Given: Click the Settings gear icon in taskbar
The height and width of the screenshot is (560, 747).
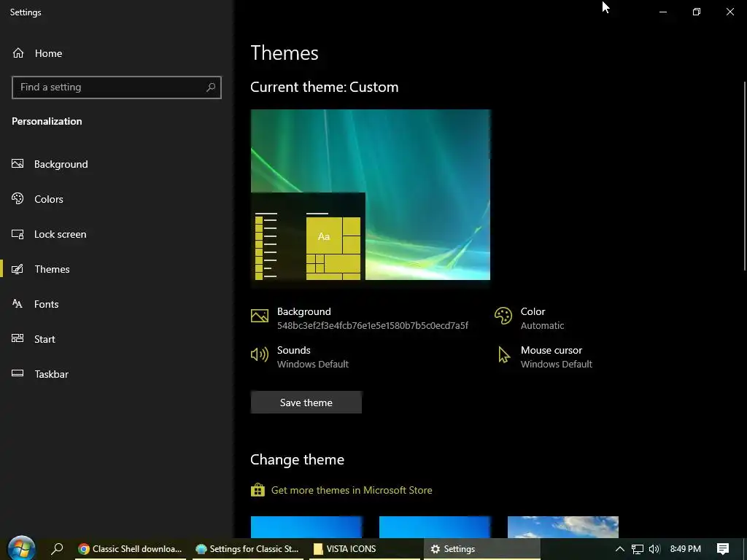Looking at the screenshot, I should click(x=435, y=549).
